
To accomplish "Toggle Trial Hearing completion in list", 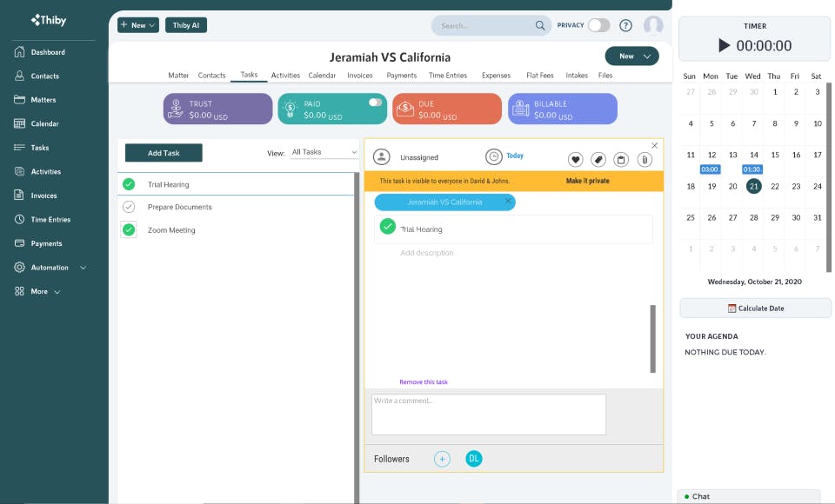I will tap(129, 184).
